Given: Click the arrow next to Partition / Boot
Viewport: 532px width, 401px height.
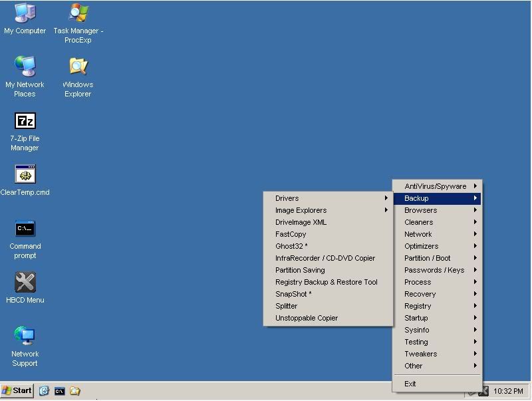Looking at the screenshot, I should [475, 258].
